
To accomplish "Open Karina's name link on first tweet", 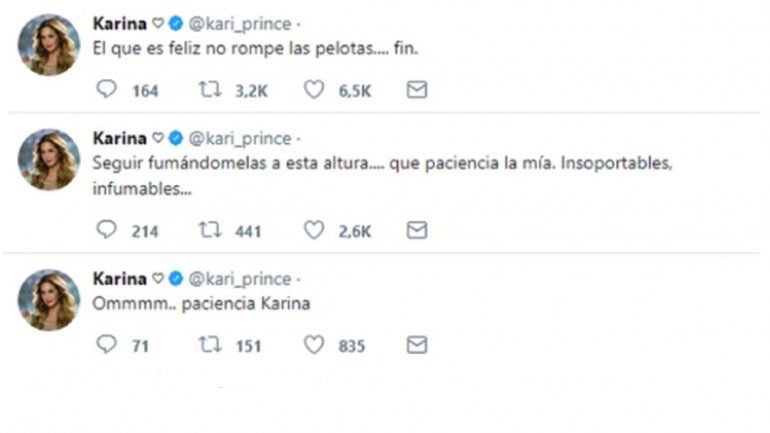I will (x=118, y=23).
